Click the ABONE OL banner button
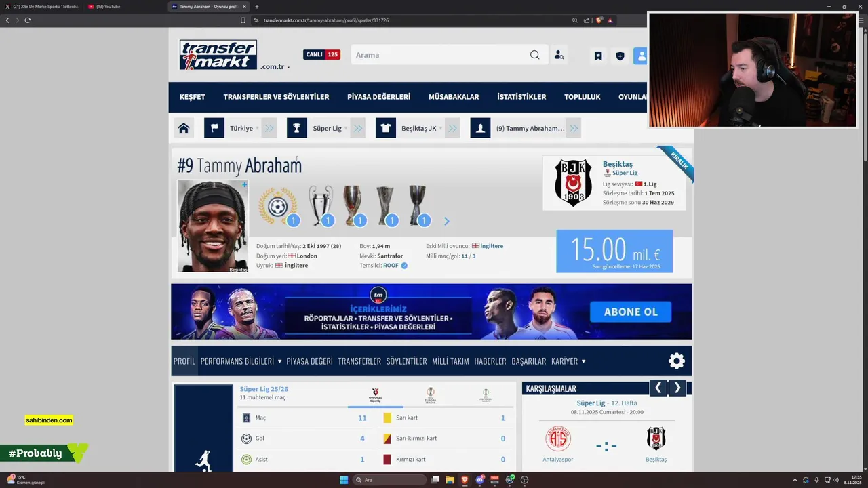This screenshot has width=868, height=488. (631, 312)
